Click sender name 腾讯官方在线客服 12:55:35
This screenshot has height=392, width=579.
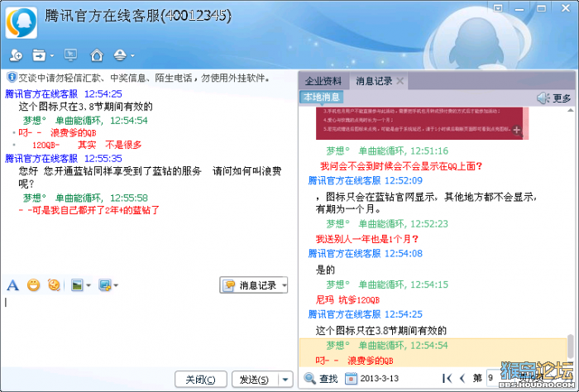point(63,159)
